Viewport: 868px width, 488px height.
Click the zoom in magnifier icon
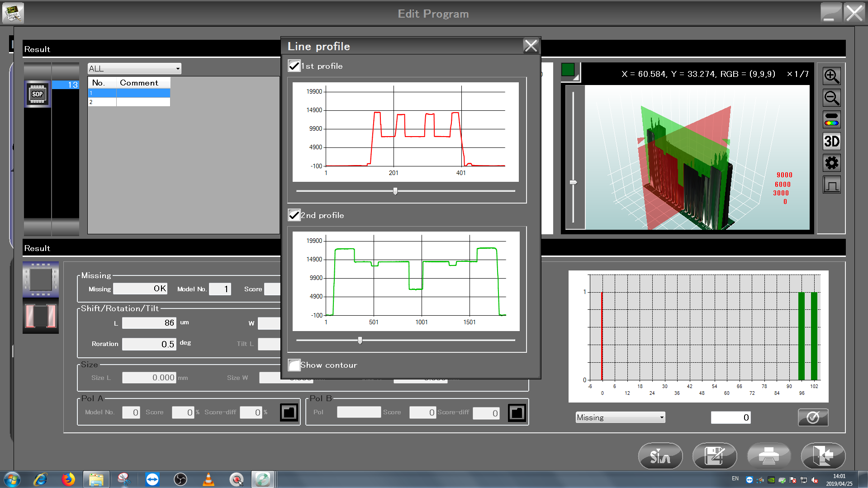[831, 76]
